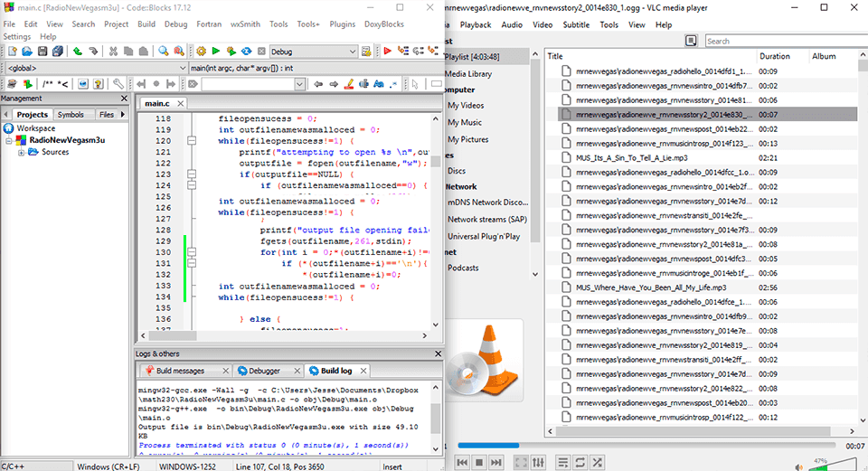Select Podcasts in VLC sidebar
Screen dimensions: 868x471
click(463, 268)
